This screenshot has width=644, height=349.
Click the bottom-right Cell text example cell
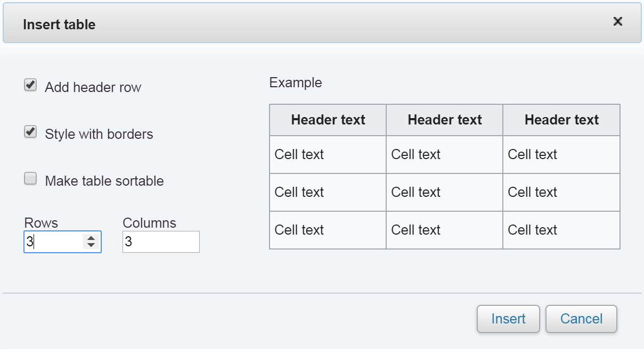pos(533,230)
